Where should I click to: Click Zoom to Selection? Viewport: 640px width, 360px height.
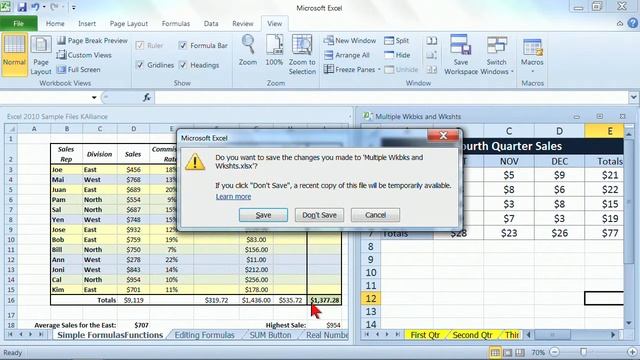(302, 56)
